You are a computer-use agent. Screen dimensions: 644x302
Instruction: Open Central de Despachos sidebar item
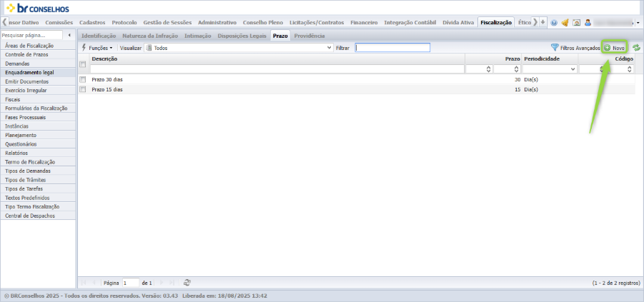38,216
